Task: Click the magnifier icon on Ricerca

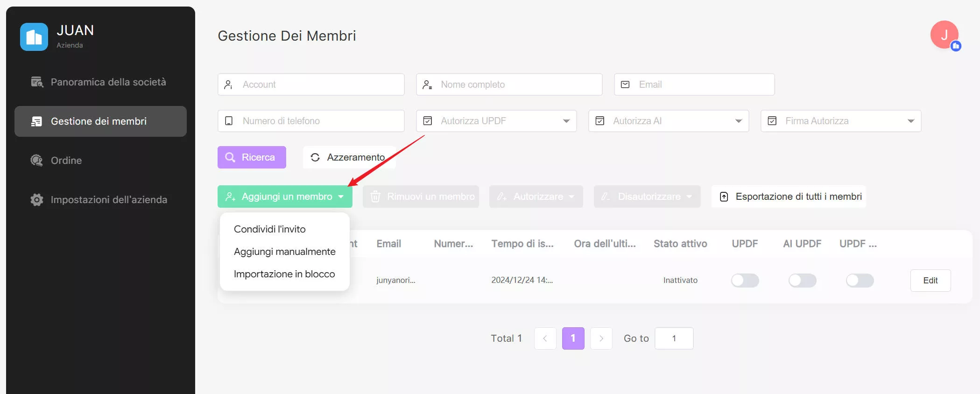Action: click(x=230, y=157)
